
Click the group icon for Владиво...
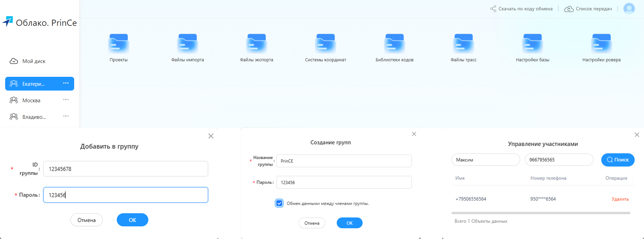14,117
